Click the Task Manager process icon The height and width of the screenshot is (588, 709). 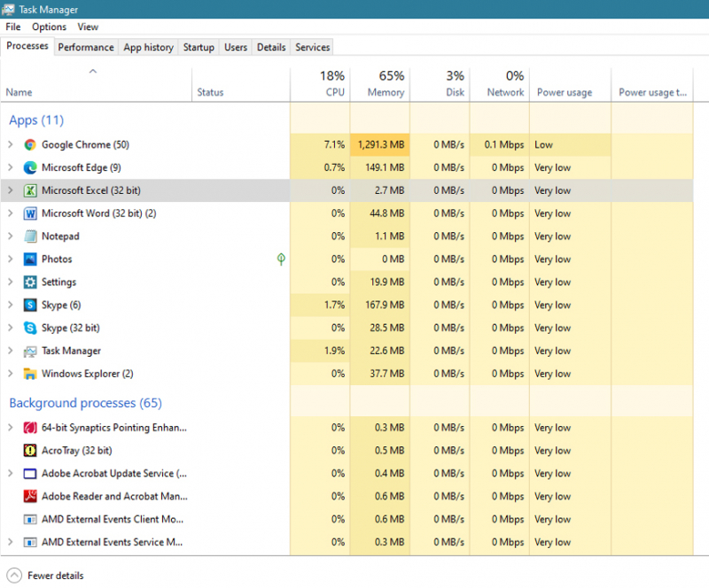pyautogui.click(x=30, y=352)
